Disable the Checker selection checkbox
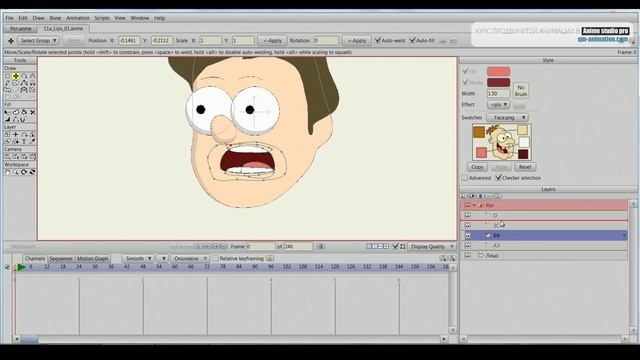640x360 pixels. (x=498, y=178)
